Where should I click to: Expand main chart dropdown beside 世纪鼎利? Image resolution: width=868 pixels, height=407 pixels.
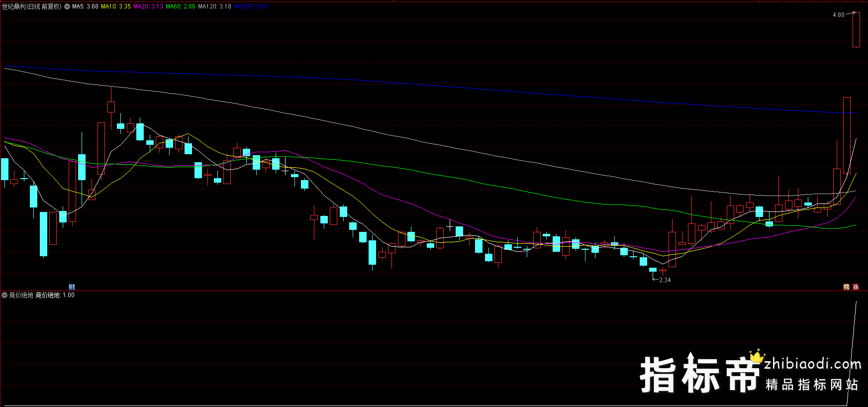point(67,6)
